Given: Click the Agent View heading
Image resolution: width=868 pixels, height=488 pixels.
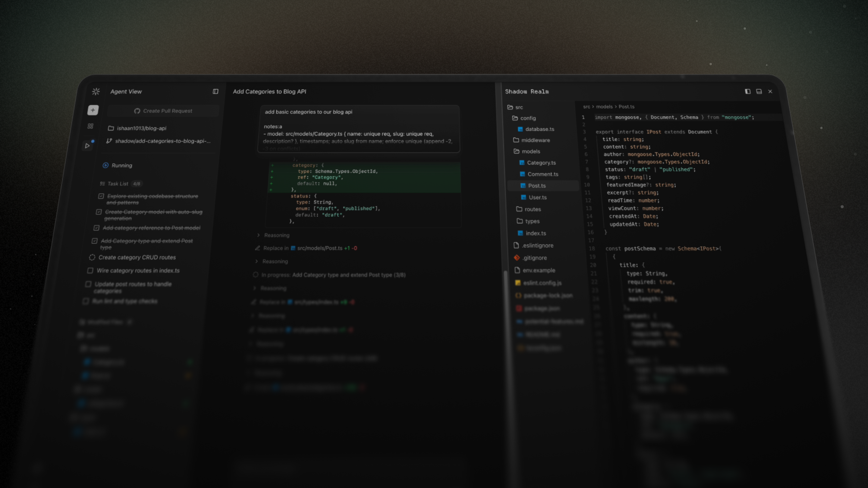Looking at the screenshot, I should [x=126, y=92].
